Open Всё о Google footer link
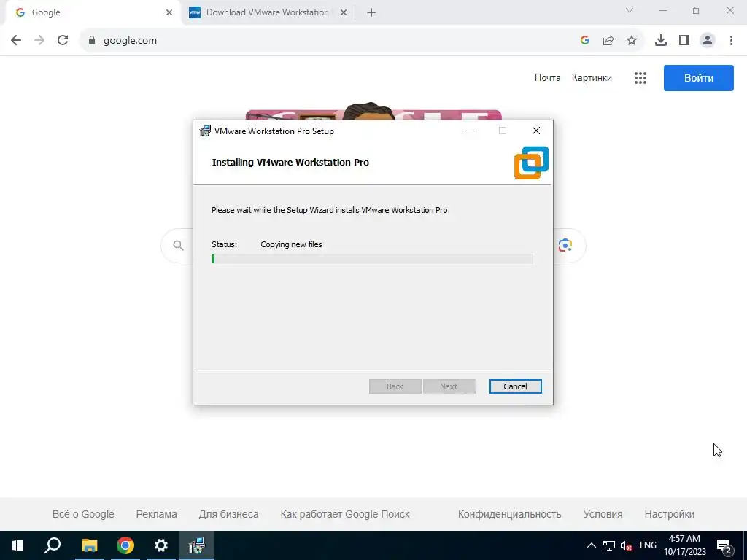 coord(83,514)
